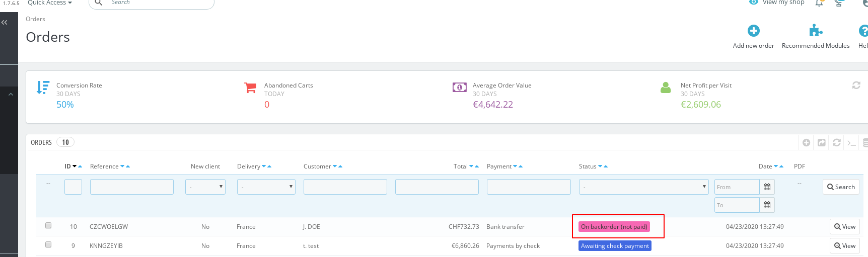
Task: Refresh the orders list
Action: (x=836, y=143)
